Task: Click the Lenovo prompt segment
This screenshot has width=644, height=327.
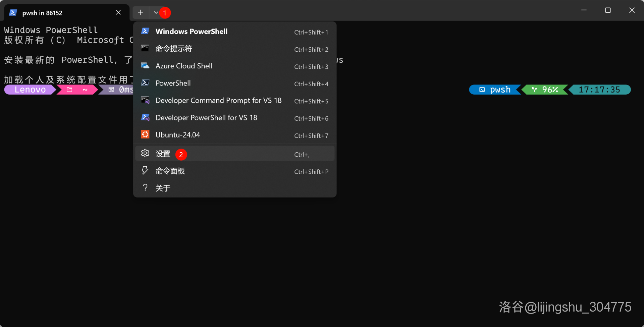Action: (x=30, y=90)
